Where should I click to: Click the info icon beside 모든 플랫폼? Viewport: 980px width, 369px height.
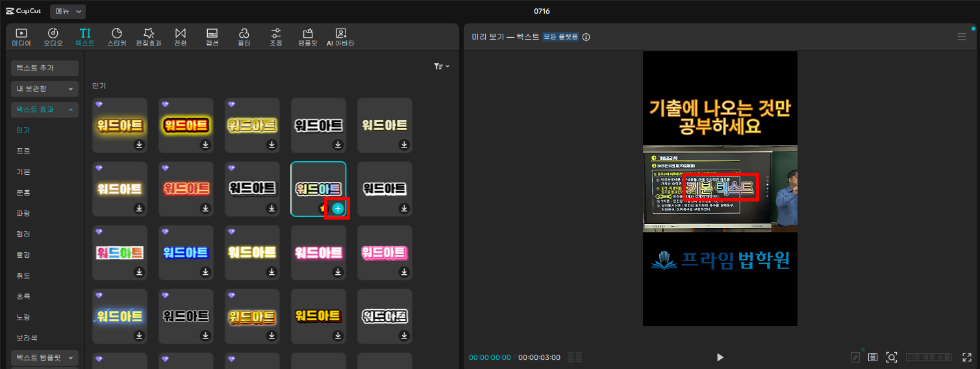586,37
